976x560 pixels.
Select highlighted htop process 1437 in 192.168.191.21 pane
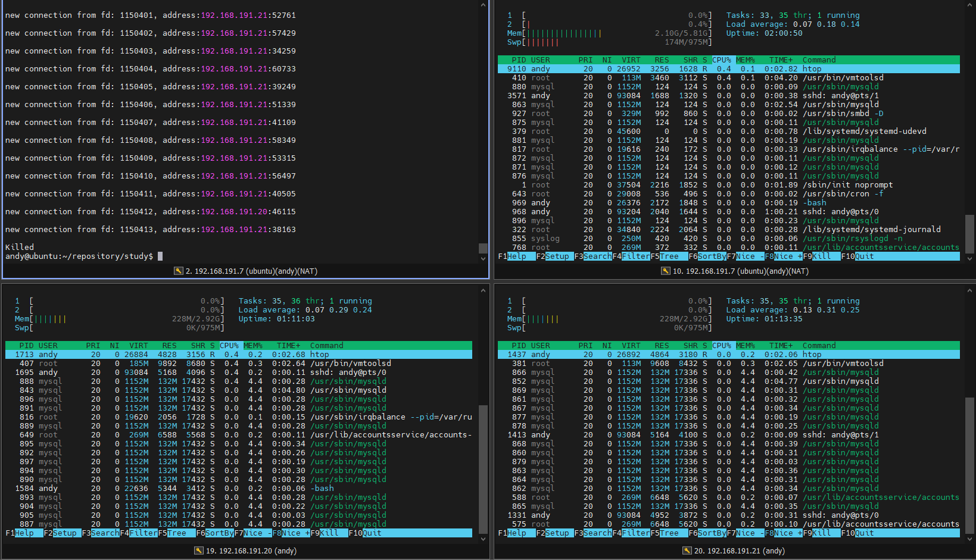(729, 355)
